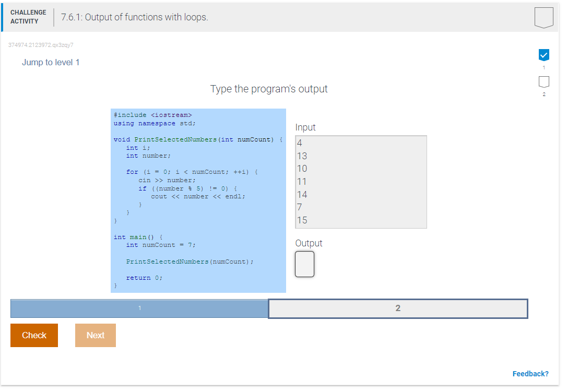Click the for loop header line
Screen dimensions: 579x392
pyautogui.click(x=192, y=172)
